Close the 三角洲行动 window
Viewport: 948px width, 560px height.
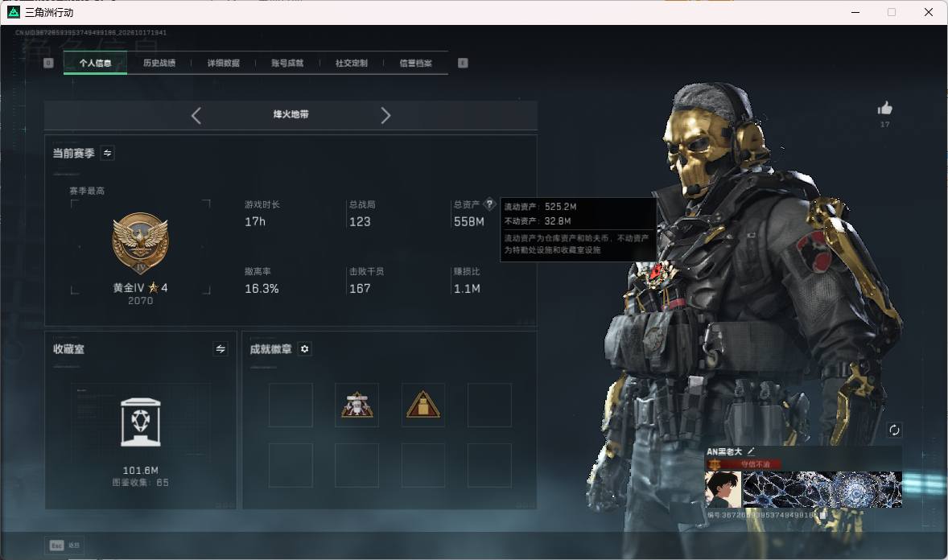click(929, 12)
